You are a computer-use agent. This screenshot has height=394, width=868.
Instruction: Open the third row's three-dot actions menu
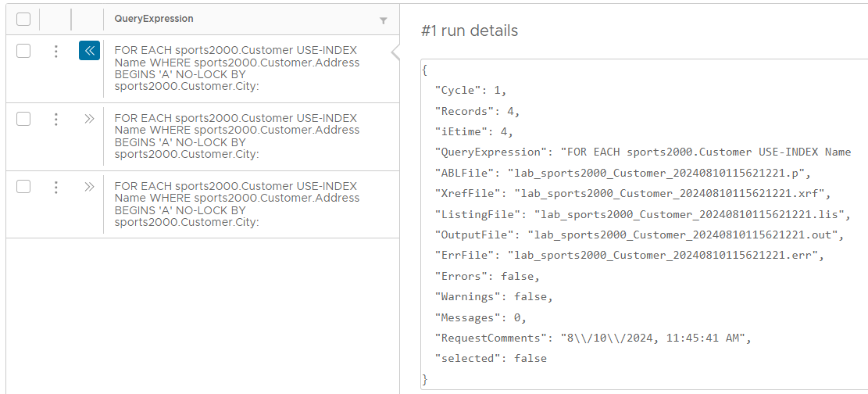(55, 187)
